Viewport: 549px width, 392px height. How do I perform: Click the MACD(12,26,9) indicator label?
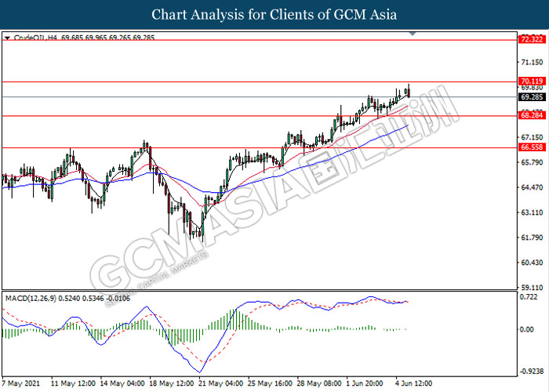pos(31,299)
